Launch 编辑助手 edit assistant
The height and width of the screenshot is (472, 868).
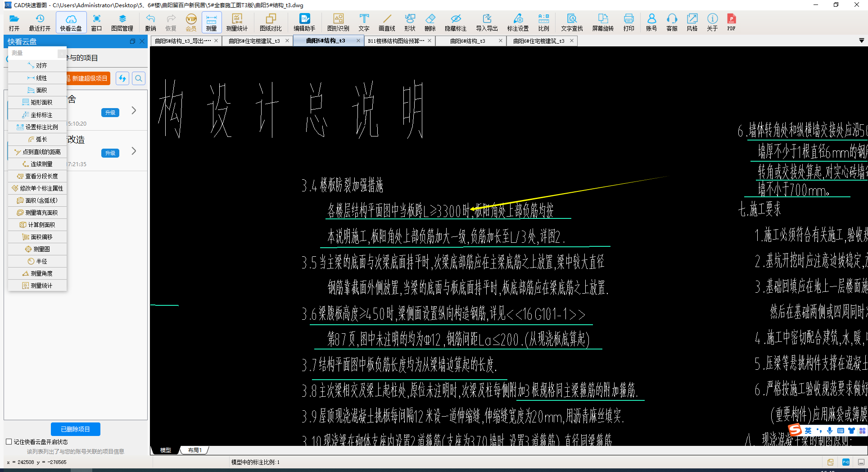pos(304,22)
